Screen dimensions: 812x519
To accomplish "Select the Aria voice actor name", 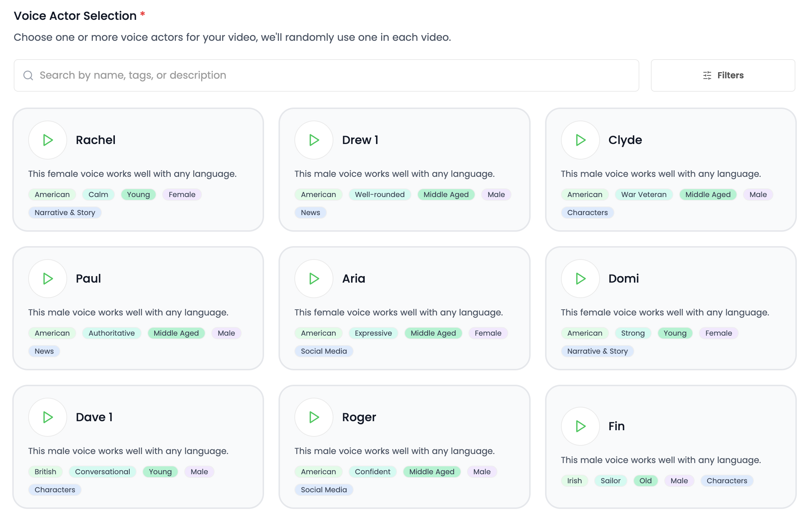I will (354, 279).
